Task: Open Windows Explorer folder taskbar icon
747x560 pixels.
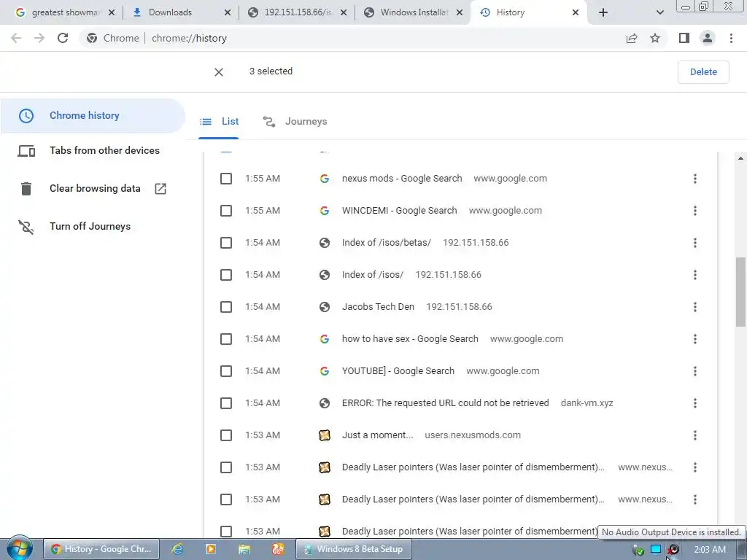Action: (x=244, y=549)
